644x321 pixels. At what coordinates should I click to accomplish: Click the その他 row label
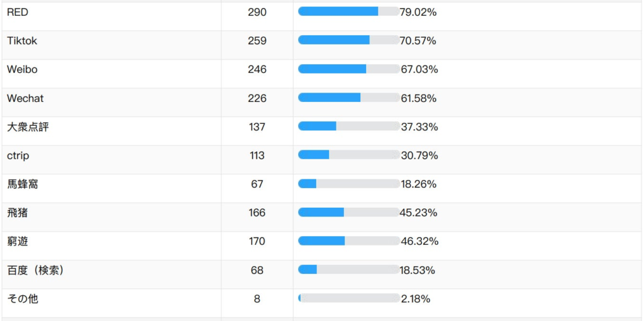click(23, 299)
